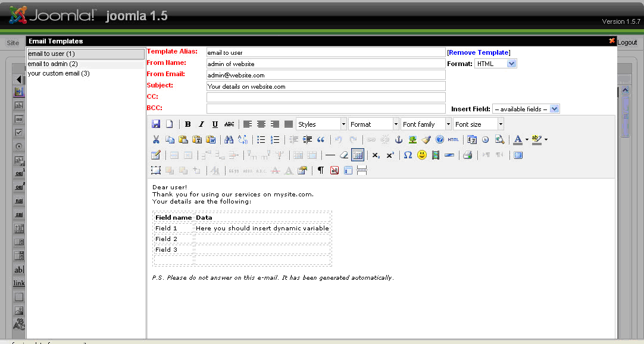The width and height of the screenshot is (644, 344).
Task: Select 'email to admin (2)' template
Action: click(x=86, y=64)
